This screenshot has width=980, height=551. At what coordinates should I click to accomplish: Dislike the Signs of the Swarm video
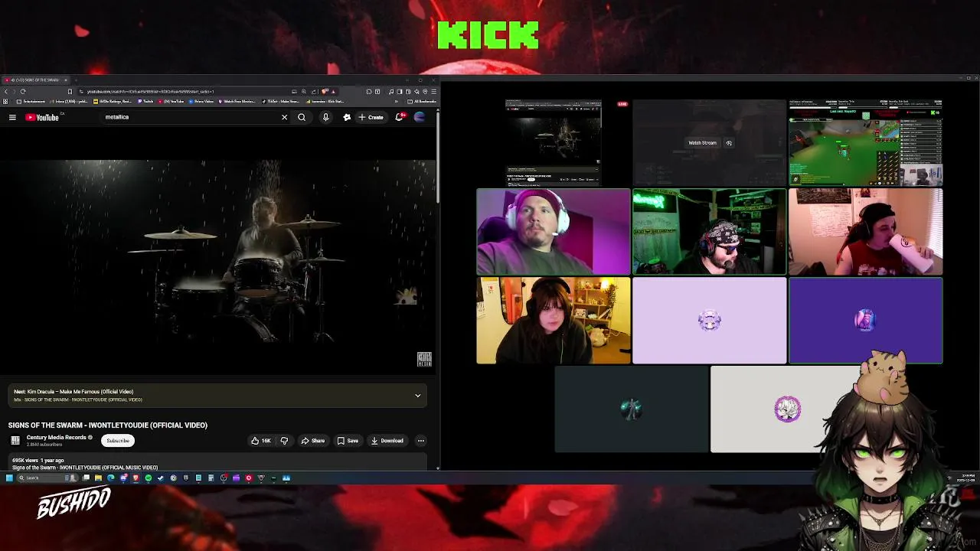(x=284, y=441)
